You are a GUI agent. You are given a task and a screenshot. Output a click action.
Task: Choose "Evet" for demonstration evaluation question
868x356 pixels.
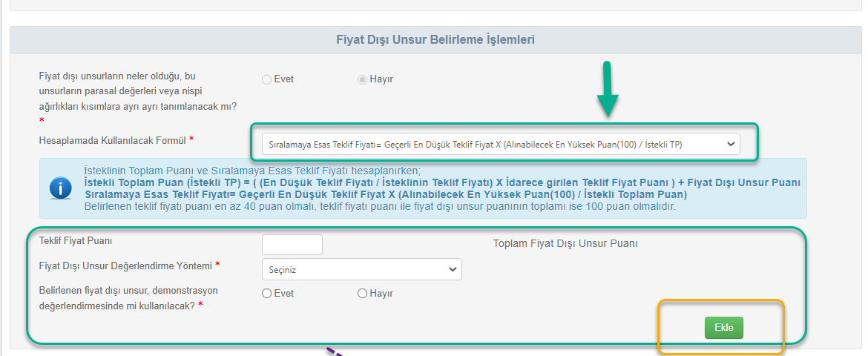pos(267,293)
